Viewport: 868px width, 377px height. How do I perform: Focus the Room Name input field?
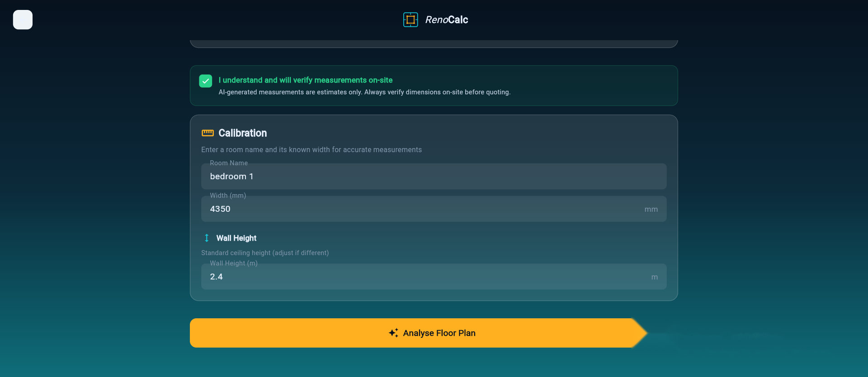point(434,177)
